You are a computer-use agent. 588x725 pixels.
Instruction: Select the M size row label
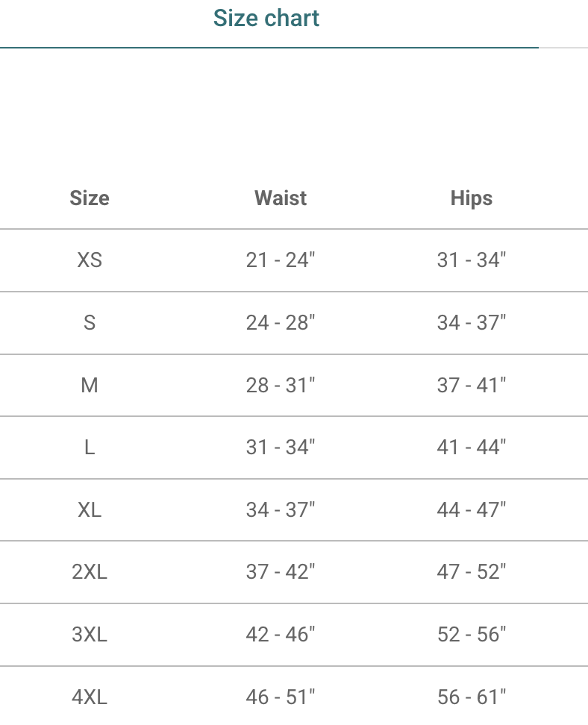point(90,386)
